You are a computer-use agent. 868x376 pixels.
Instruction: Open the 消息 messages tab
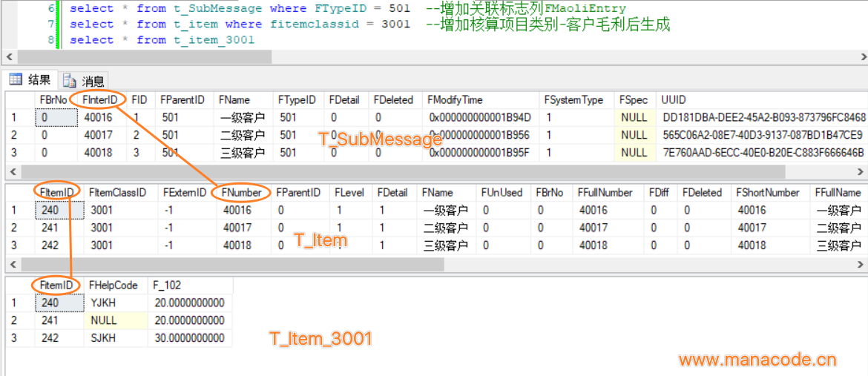83,81
